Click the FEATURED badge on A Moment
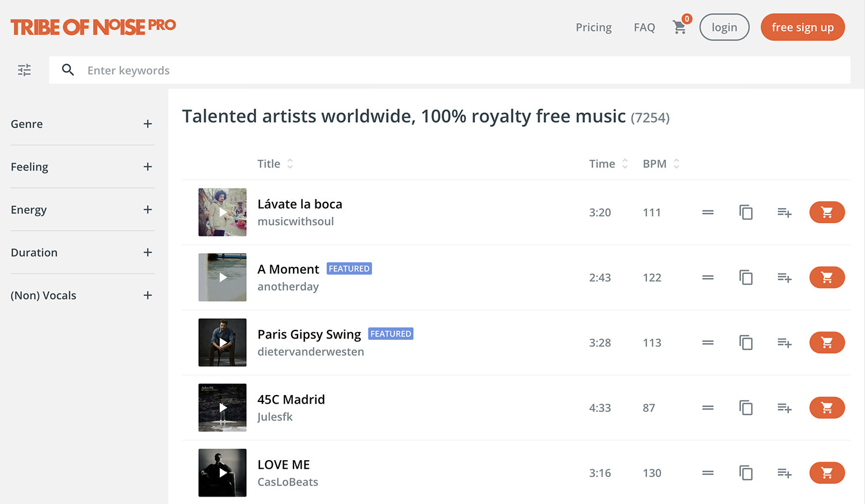The height and width of the screenshot is (504, 865). [x=349, y=268]
